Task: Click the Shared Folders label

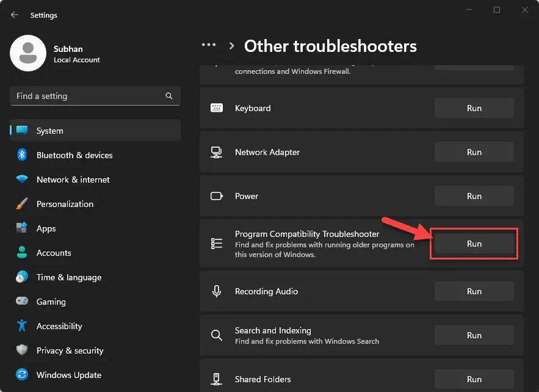Action: point(262,379)
